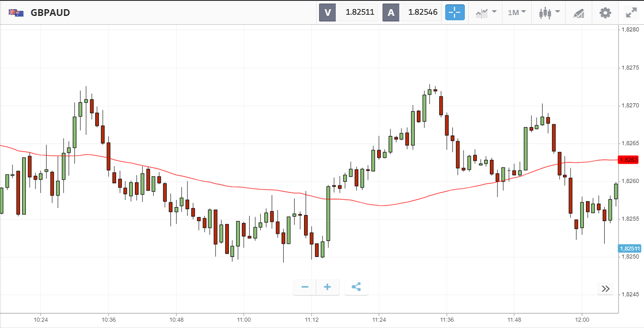
Task: Open the 1M timeframe dropdown
Action: click(517, 13)
